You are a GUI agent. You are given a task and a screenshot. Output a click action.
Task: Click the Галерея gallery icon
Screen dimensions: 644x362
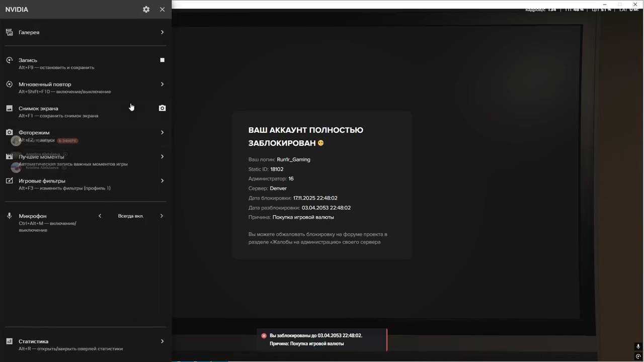point(9,32)
